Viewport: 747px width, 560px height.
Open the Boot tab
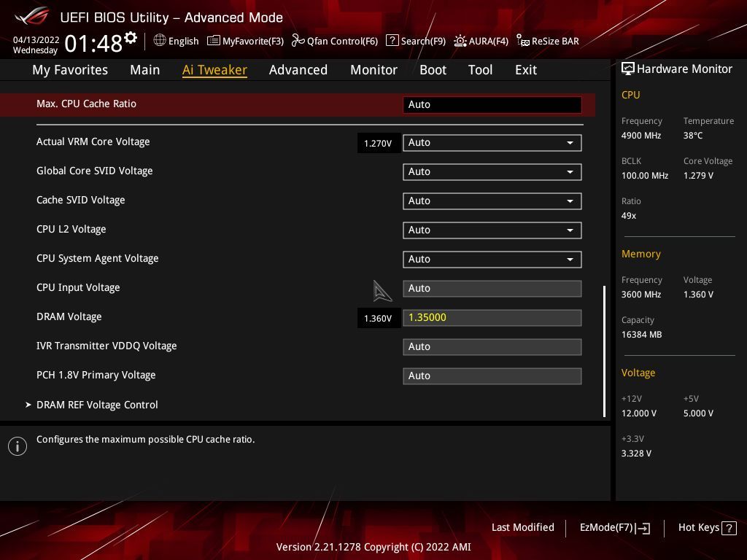click(433, 70)
